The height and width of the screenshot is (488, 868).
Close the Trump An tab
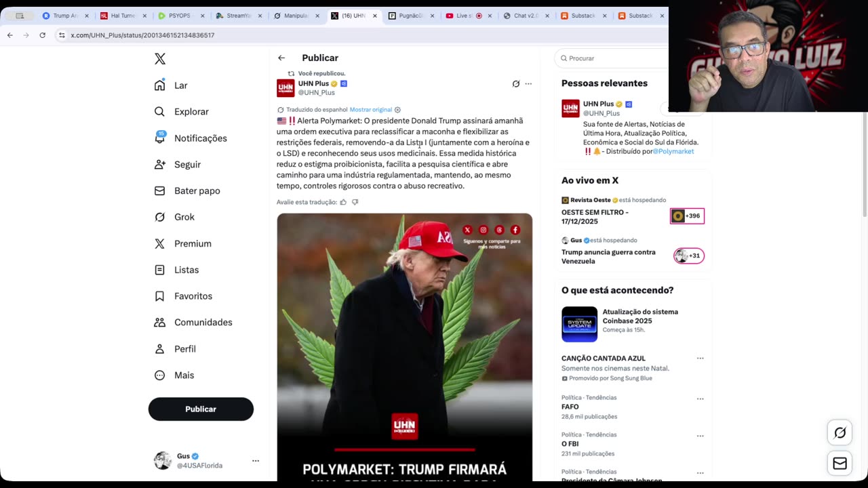coord(87,16)
